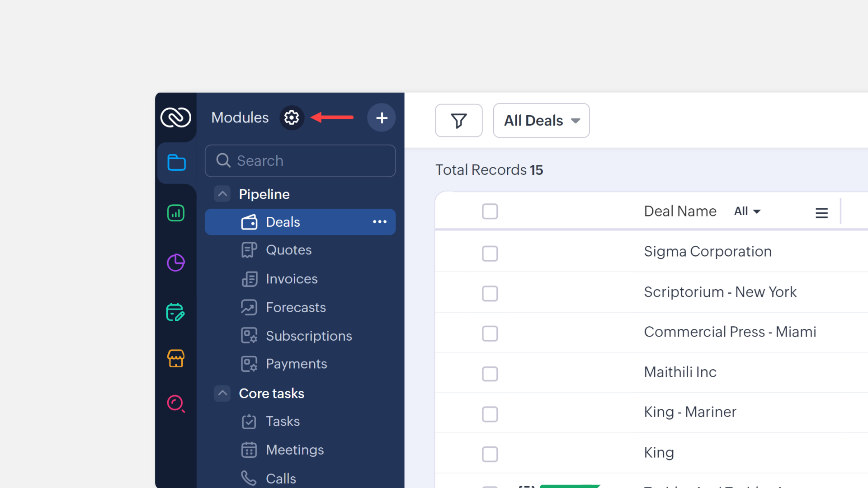Click the Pipeline group label
868x488 pixels.
(x=264, y=194)
